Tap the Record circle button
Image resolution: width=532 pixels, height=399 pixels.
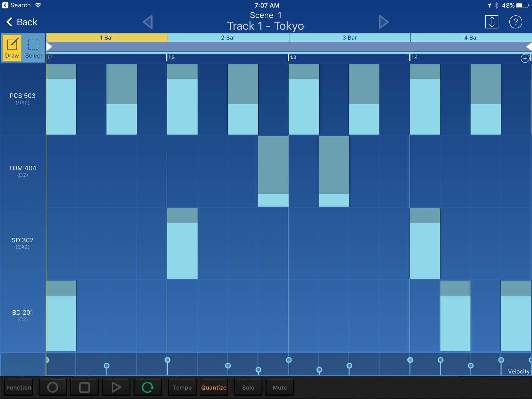click(53, 387)
